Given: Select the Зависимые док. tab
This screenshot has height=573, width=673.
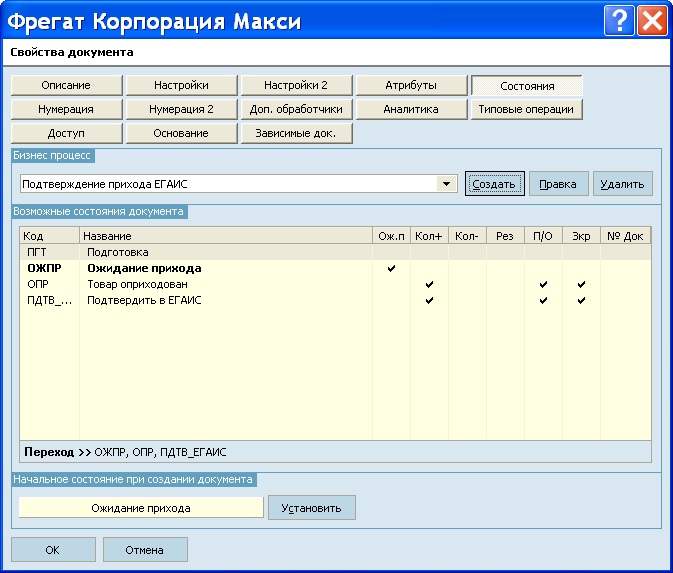Looking at the screenshot, I should pyautogui.click(x=296, y=133).
